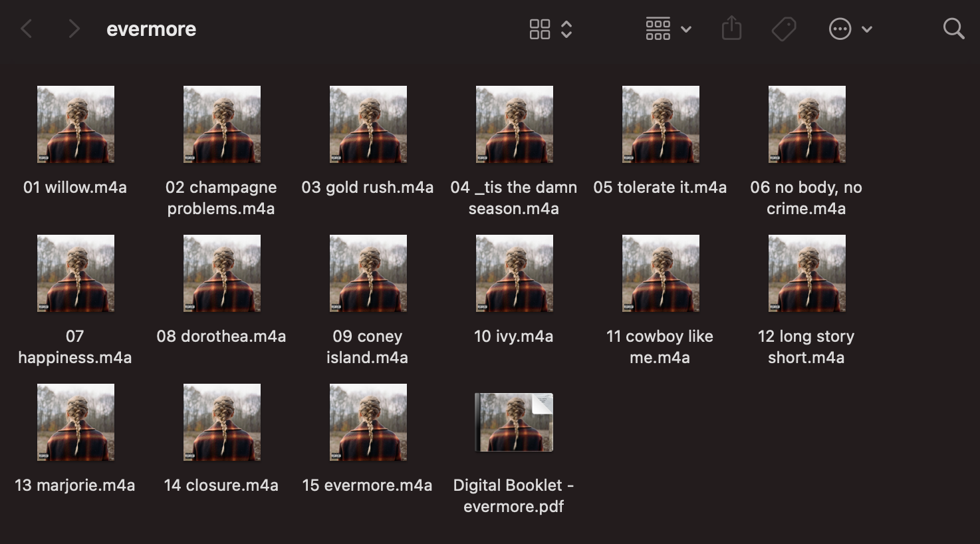Click the file name '13 marjorie.m4a'
The width and height of the screenshot is (980, 544).
[75, 485]
